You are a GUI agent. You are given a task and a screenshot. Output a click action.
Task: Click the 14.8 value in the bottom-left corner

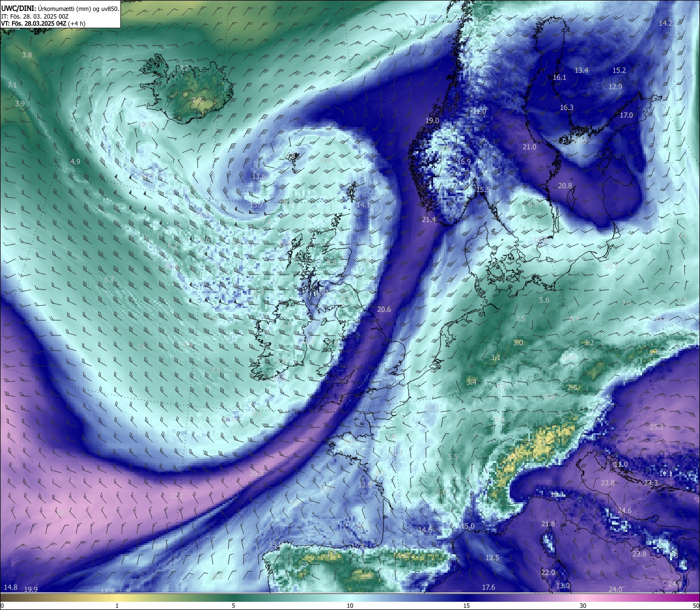pyautogui.click(x=10, y=588)
